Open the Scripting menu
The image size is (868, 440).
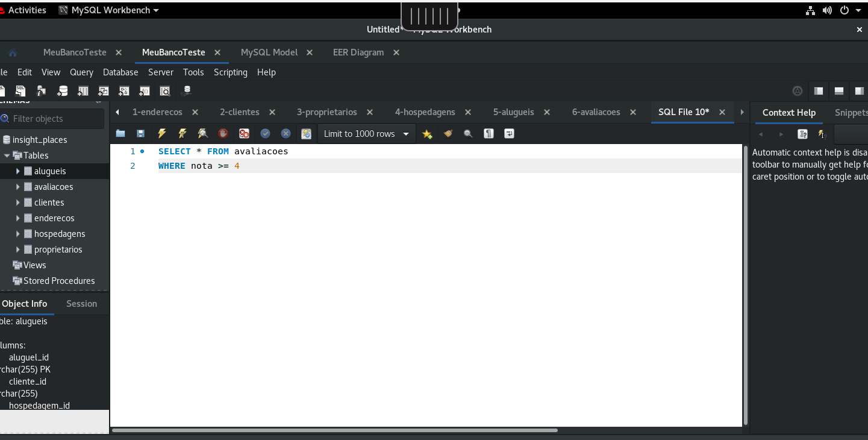tap(231, 72)
